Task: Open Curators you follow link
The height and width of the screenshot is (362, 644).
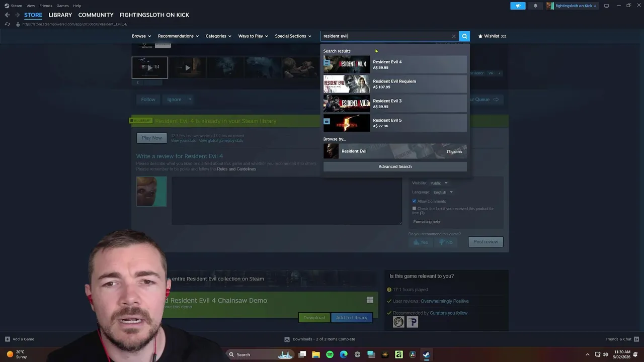Action: 448,313
